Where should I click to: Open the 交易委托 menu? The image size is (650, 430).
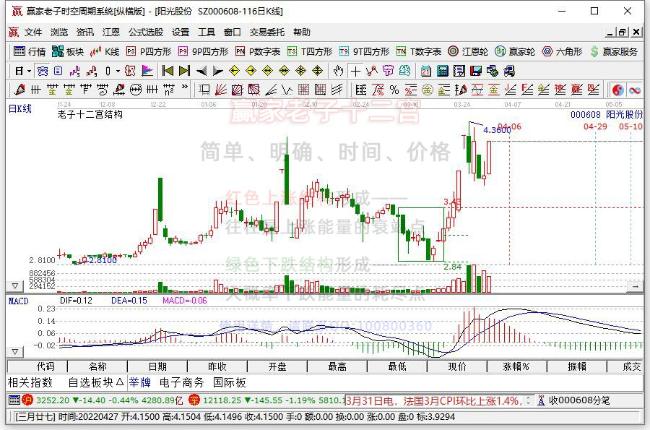pos(267,32)
